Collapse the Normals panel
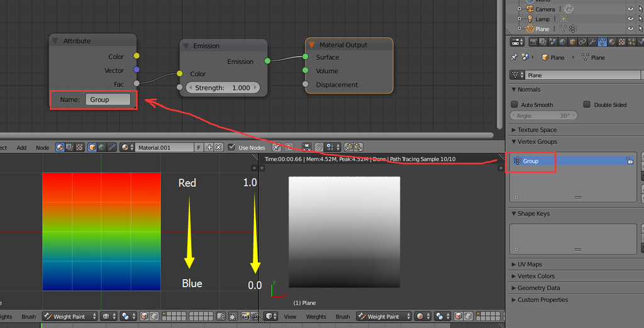The image size is (644, 328). tap(514, 89)
